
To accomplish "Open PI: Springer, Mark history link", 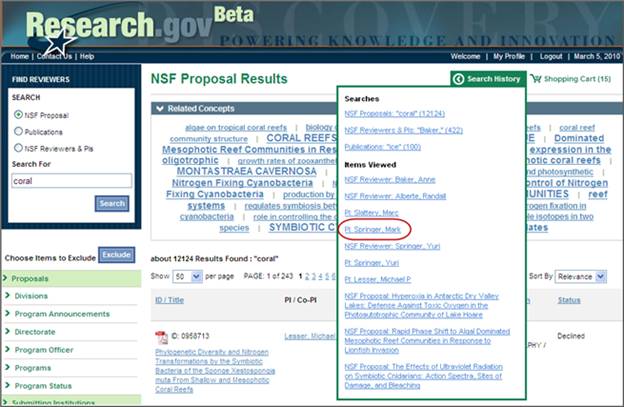I will 372,229.
